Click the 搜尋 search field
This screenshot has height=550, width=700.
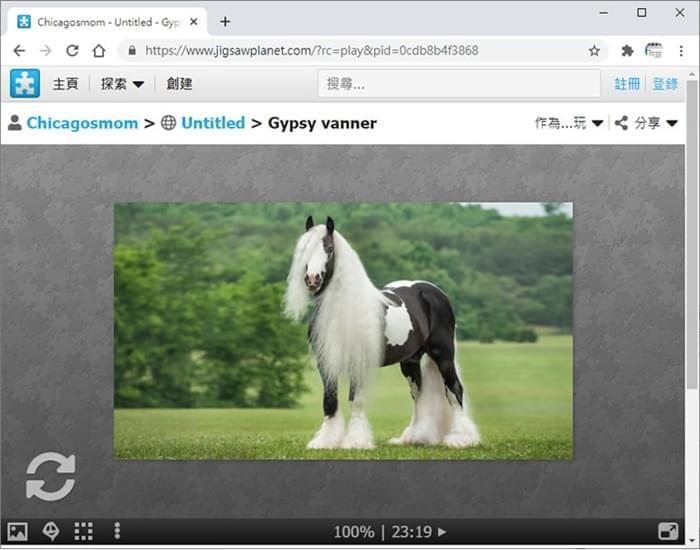(459, 83)
